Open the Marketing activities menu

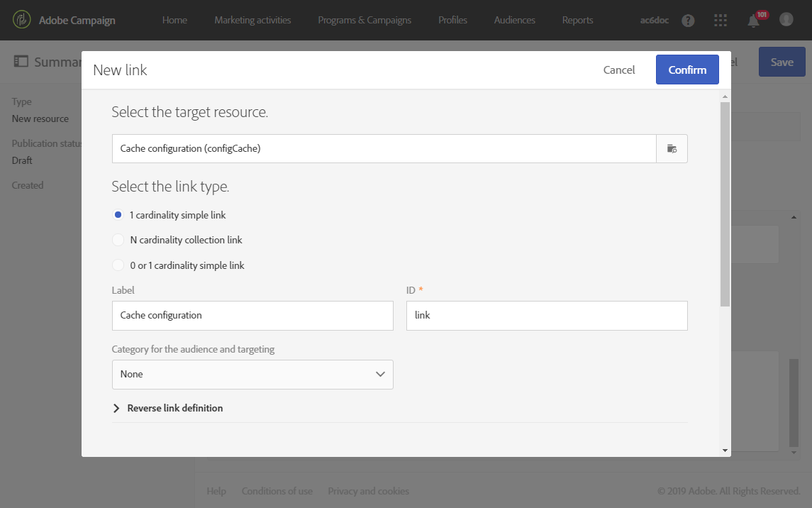click(252, 20)
